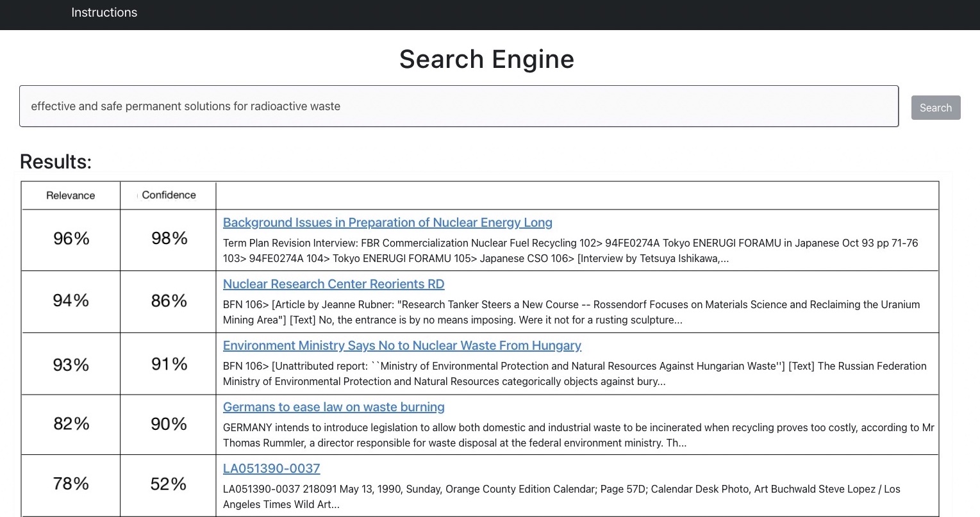Select the 86% confidence value
The height and width of the screenshot is (517, 980).
(x=169, y=301)
